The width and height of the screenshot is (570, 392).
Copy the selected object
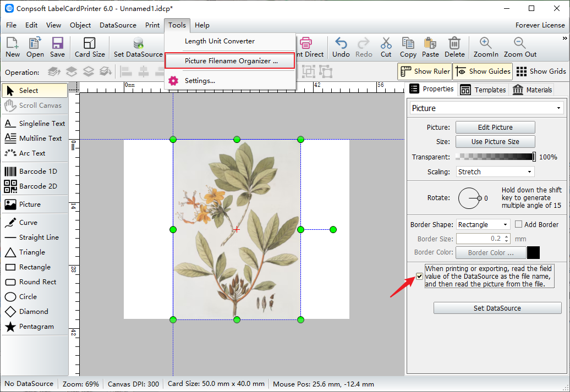tap(408, 47)
